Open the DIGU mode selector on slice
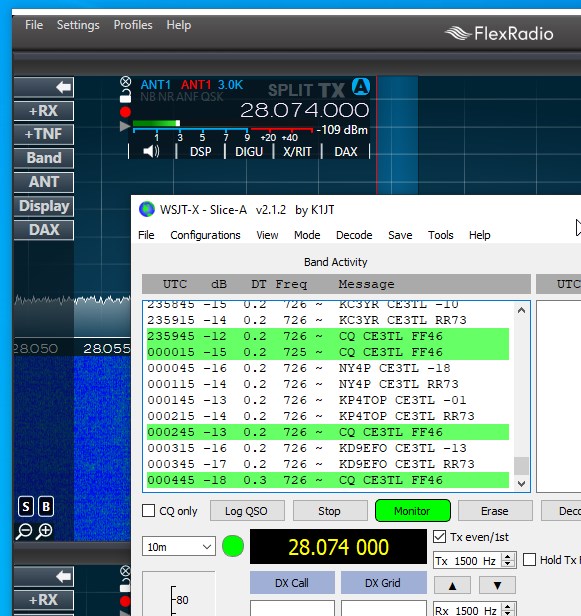Screen dimensions: 581x616 coord(249,152)
